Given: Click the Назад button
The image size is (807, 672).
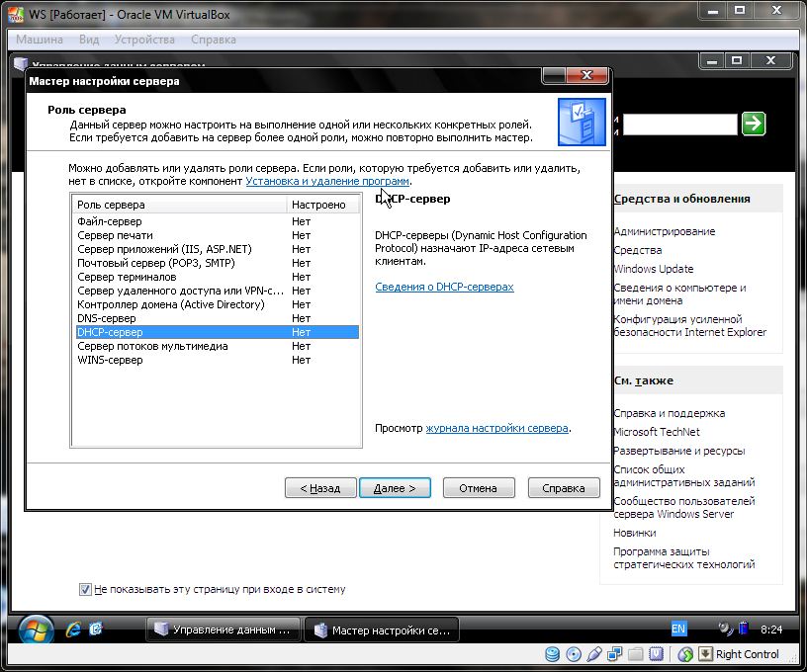Looking at the screenshot, I should coord(320,488).
